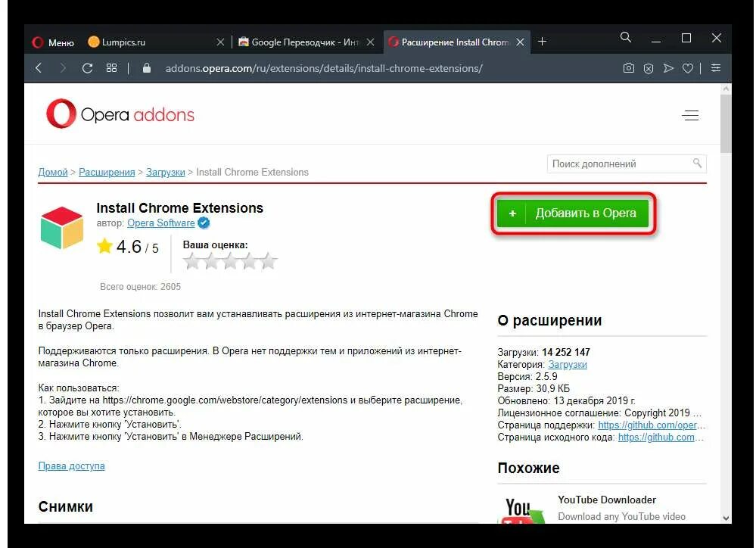Click the scrollbar up arrow
Image resolution: width=756 pixels, height=548 pixels.
[x=726, y=89]
